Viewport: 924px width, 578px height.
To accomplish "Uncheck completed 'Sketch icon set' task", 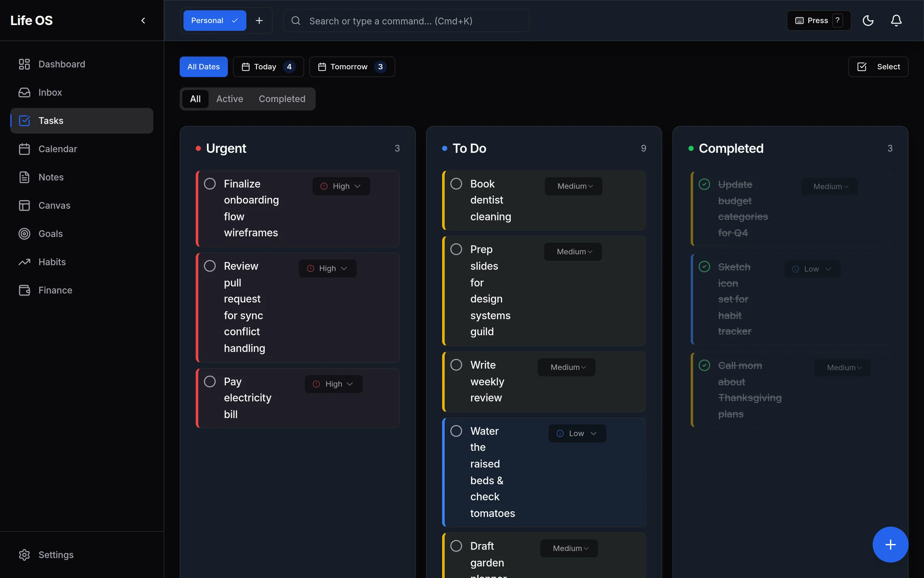I will pos(704,267).
